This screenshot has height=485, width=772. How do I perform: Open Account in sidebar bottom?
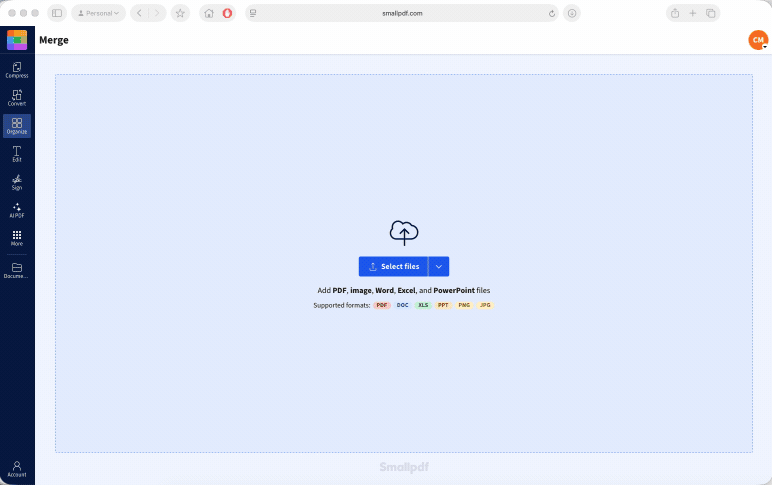pos(17,469)
